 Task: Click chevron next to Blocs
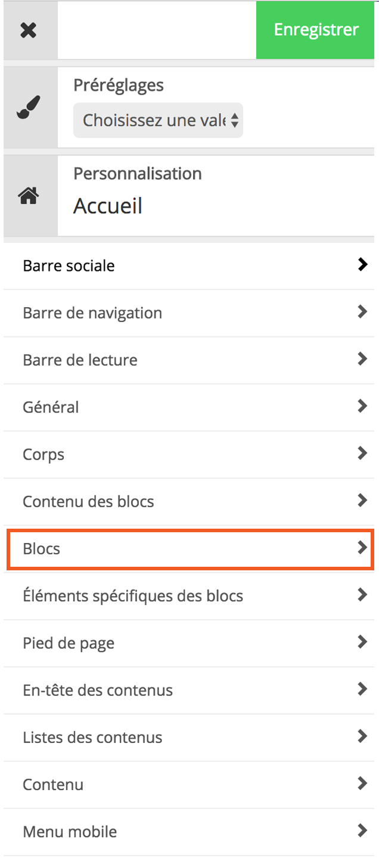362,548
